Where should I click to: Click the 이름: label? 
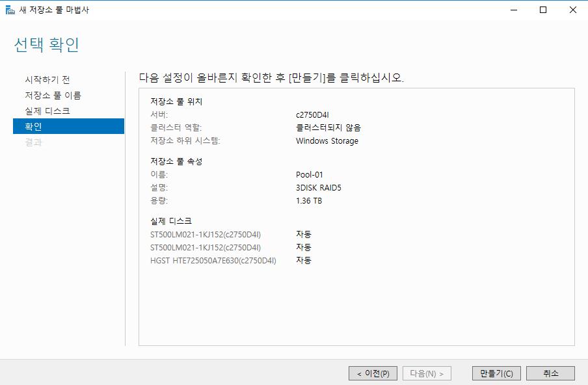click(159, 175)
